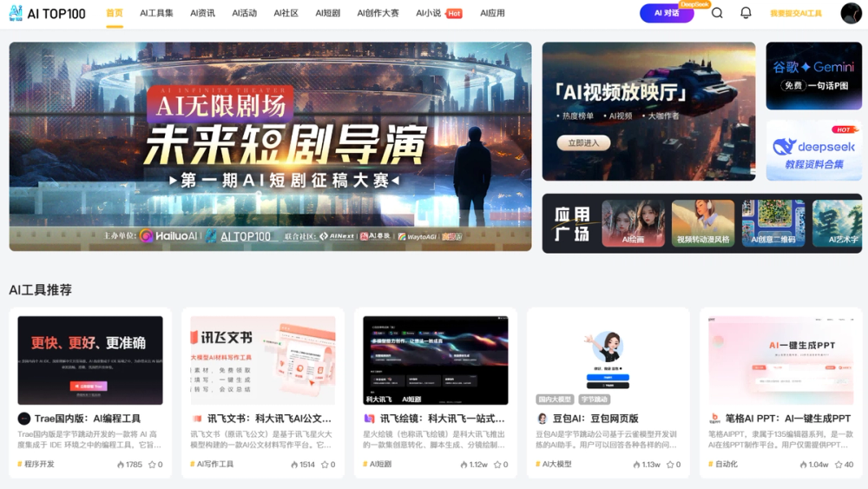Image resolution: width=868 pixels, height=489 pixels.
Task: Select the 首页 navigation tab
Action: (x=115, y=13)
